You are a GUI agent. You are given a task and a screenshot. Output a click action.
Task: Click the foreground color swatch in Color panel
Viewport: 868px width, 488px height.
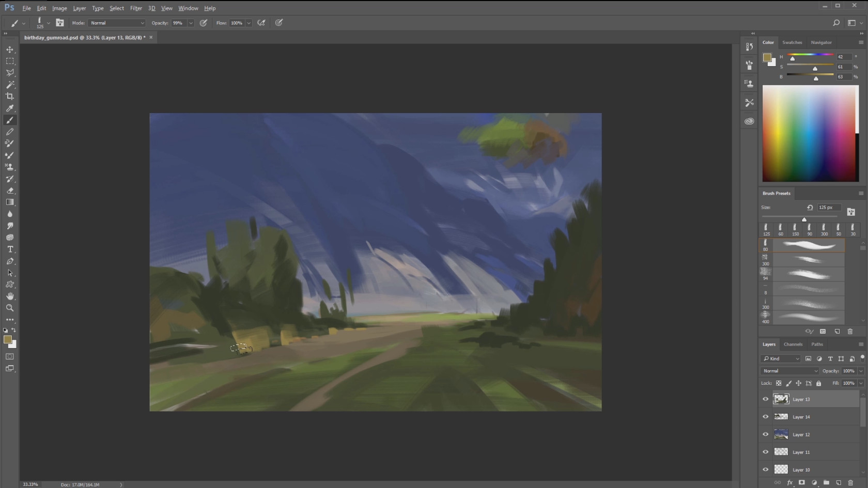[x=767, y=57]
